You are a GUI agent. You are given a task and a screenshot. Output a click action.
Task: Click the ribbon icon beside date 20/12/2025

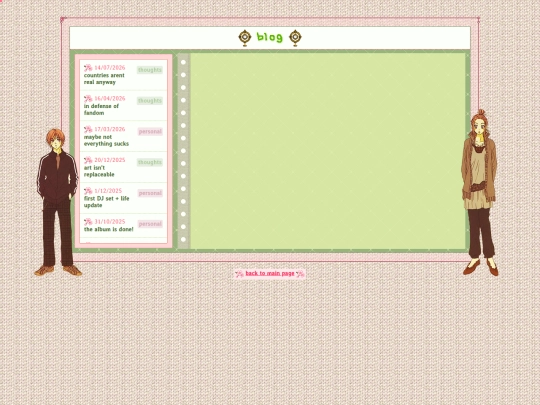[x=88, y=160]
